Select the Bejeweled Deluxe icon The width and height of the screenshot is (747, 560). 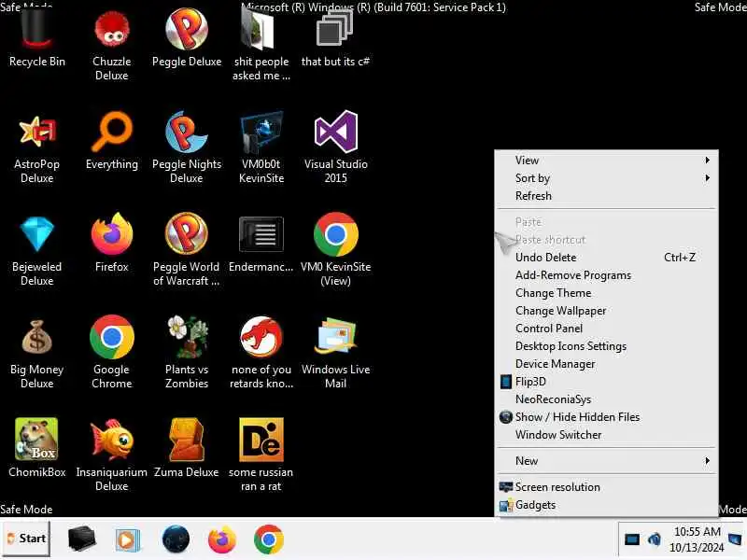point(36,249)
